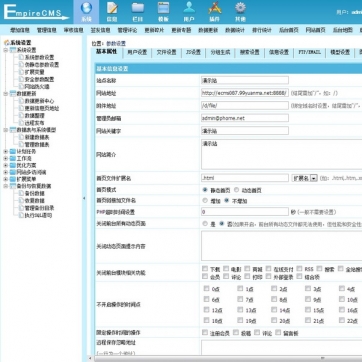362x362 pixels.
Task: Collapse the sidebar using the splitter arrow
Action: click(84, 198)
